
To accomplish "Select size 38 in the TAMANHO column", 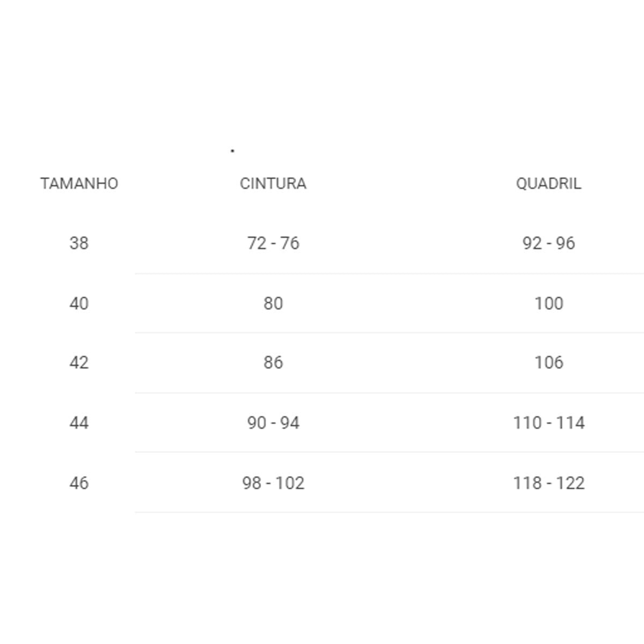I will (79, 243).
